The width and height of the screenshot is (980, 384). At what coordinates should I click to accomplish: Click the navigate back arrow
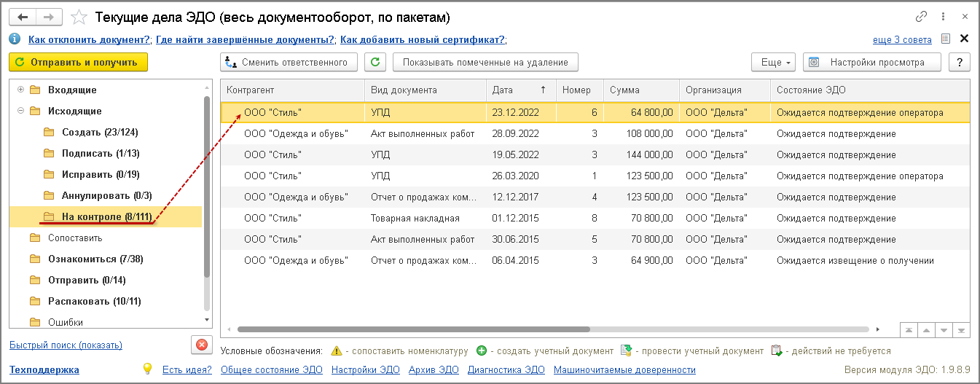[22, 16]
